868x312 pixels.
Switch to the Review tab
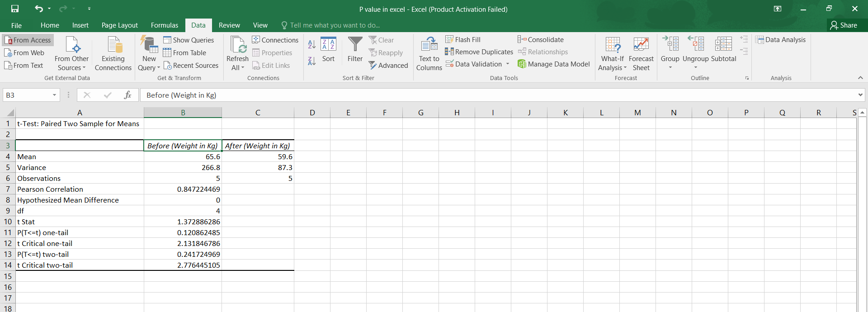click(229, 25)
